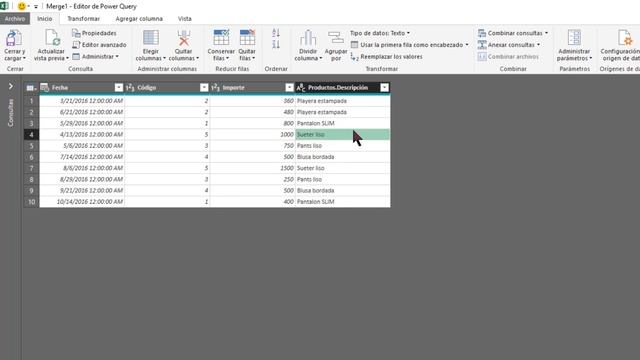Click Actualizar vista previa icon

(x=52, y=38)
